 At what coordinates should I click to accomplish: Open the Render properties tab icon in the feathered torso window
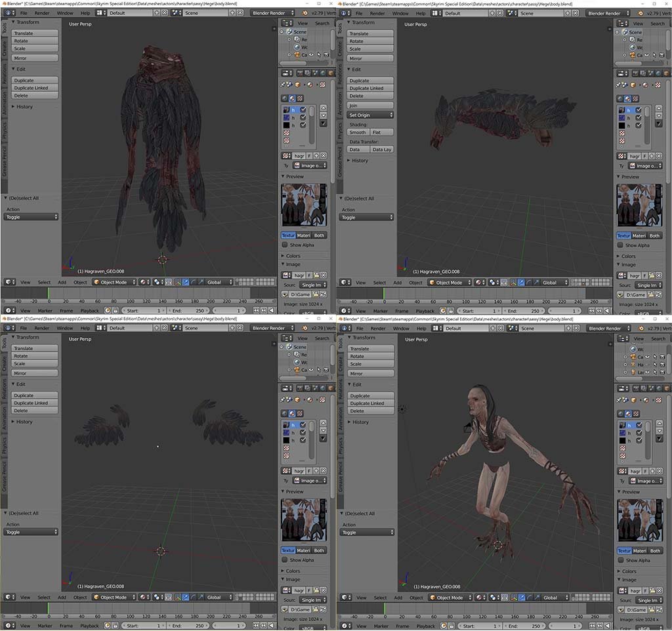coord(300,73)
